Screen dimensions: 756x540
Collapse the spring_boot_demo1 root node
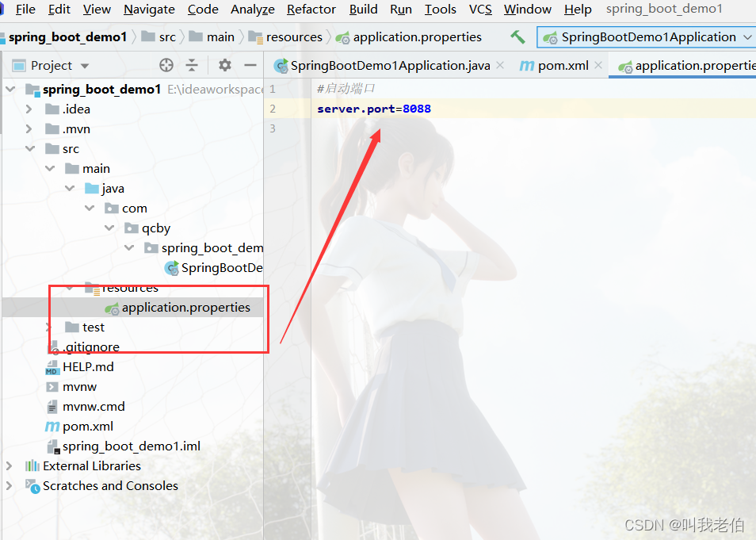[x=10, y=90]
